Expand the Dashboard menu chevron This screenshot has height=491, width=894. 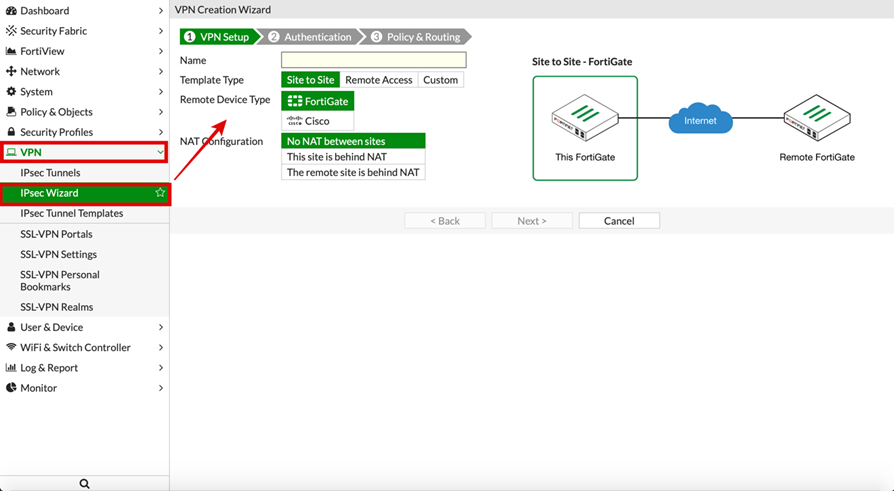point(161,11)
